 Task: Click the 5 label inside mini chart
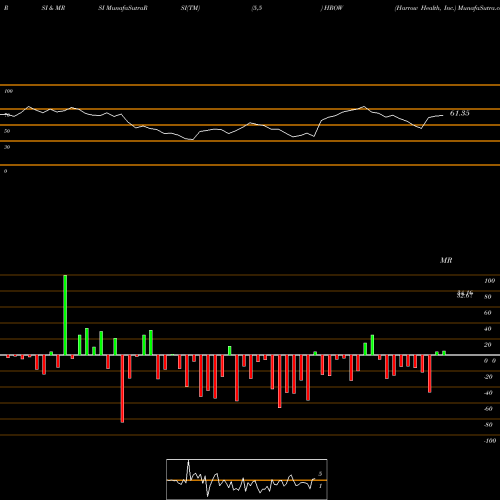pos(320,474)
